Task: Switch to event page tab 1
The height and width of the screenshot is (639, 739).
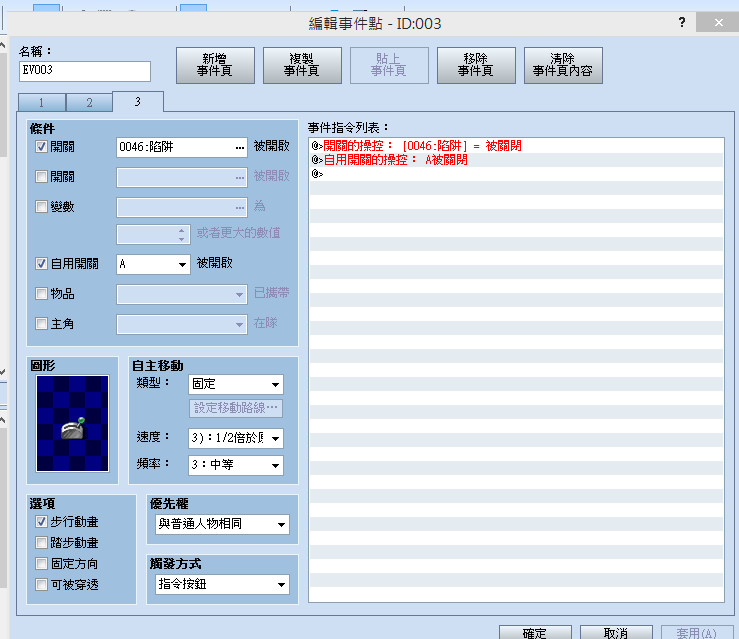Action: (41, 102)
